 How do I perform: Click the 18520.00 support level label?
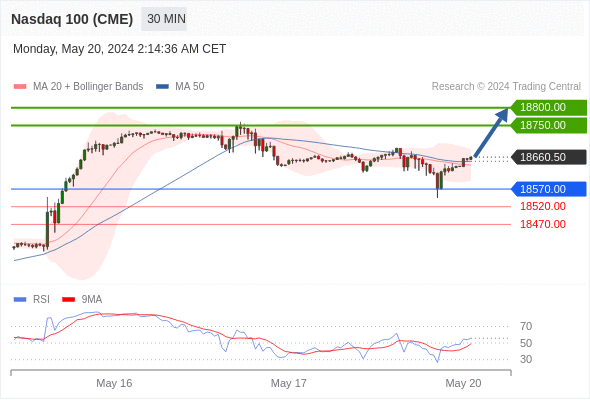click(x=543, y=206)
